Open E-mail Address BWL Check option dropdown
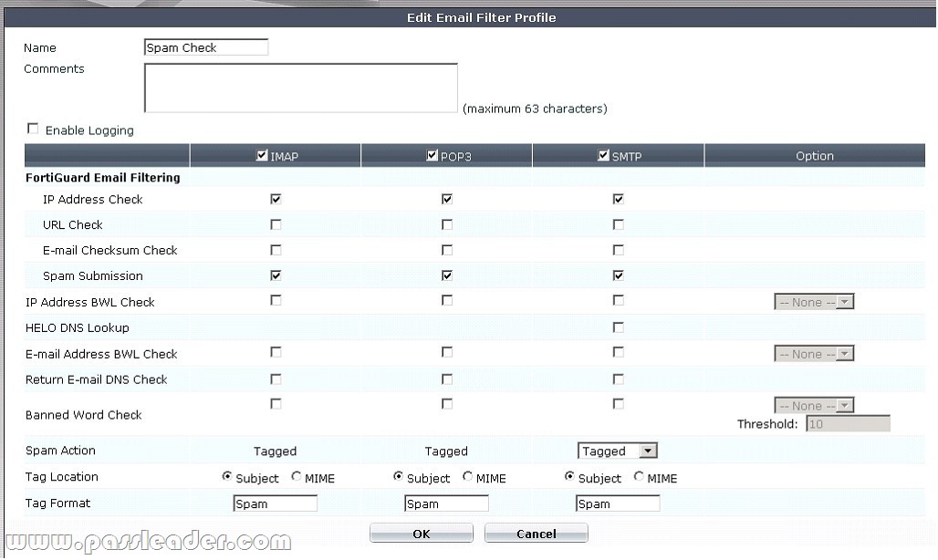 [814, 354]
